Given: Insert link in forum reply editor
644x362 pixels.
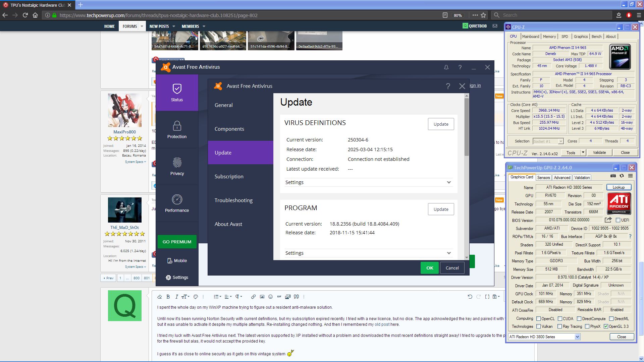Looking at the screenshot, I should [253, 297].
